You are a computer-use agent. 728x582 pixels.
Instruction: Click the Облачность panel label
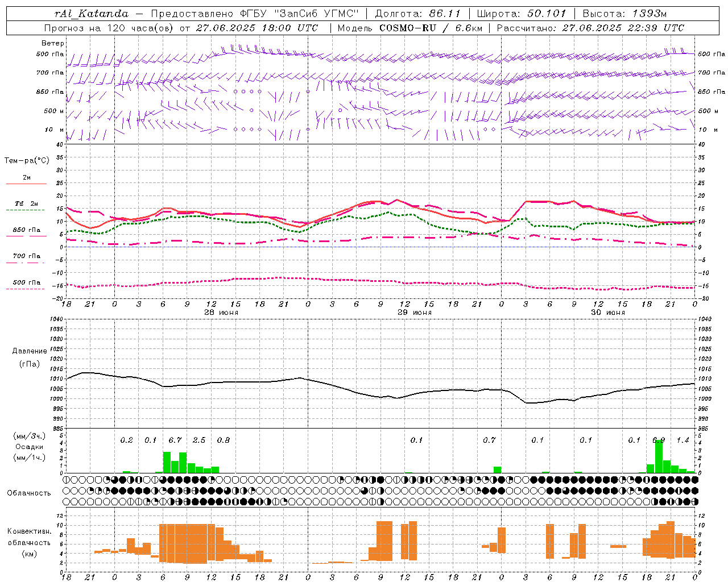click(29, 493)
